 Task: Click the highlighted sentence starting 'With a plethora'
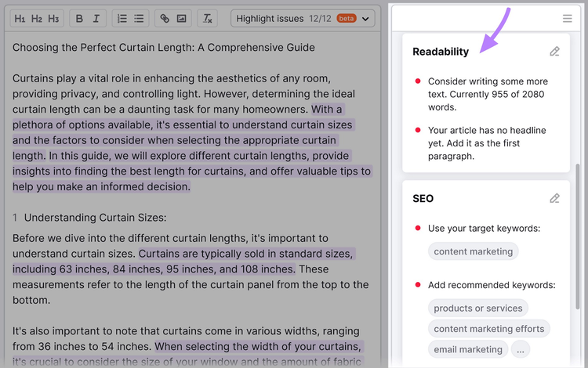coord(183,132)
